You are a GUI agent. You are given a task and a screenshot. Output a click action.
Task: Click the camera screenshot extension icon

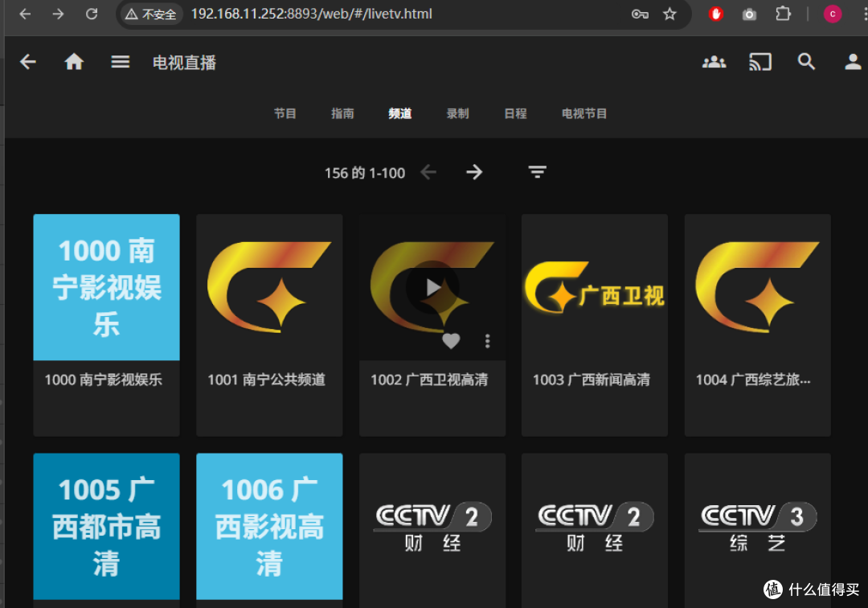(x=749, y=14)
